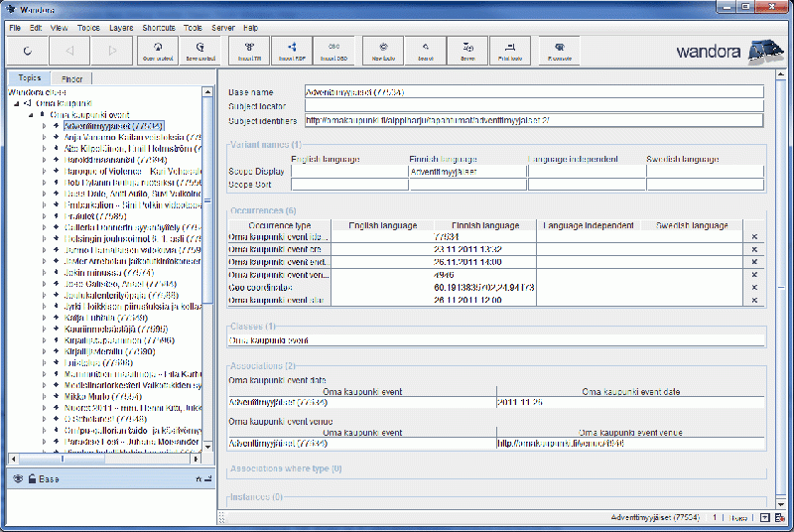794x532 pixels.
Task: Switch to the Finder tab
Action: (x=72, y=78)
